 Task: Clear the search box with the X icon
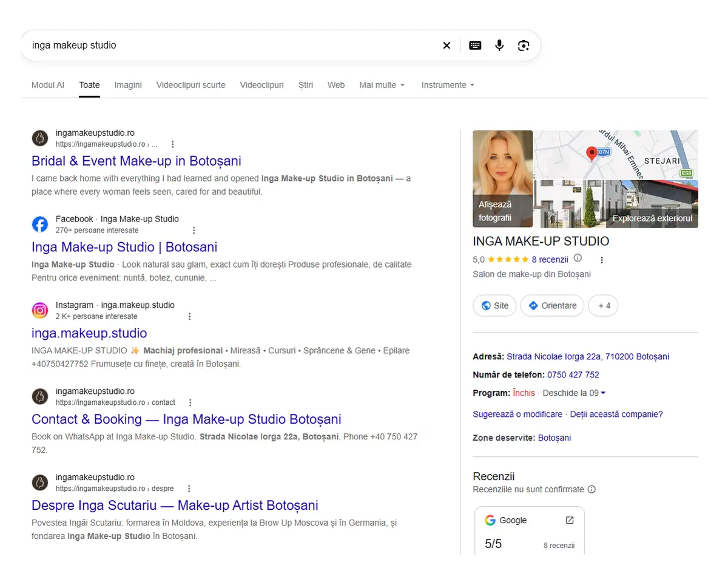447,46
